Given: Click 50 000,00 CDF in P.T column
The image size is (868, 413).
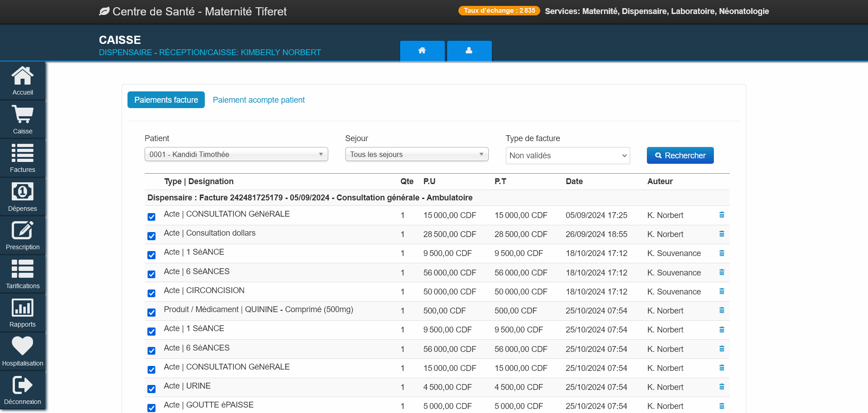Looking at the screenshot, I should tap(521, 292).
